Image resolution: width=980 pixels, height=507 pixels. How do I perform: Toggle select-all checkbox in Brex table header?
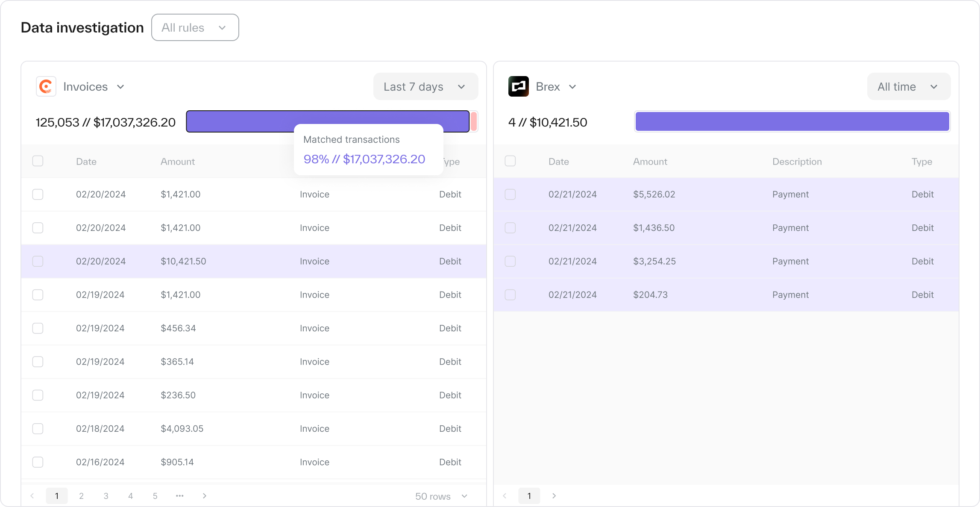510,161
